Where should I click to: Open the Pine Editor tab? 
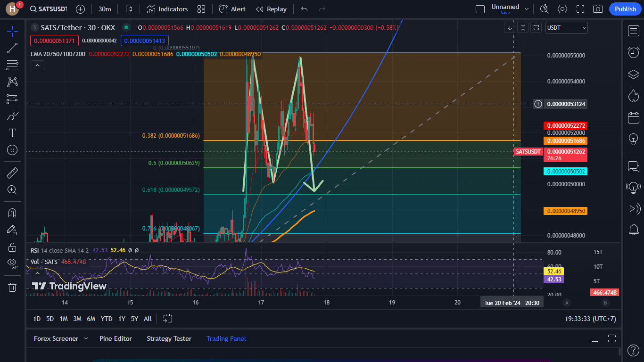116,338
